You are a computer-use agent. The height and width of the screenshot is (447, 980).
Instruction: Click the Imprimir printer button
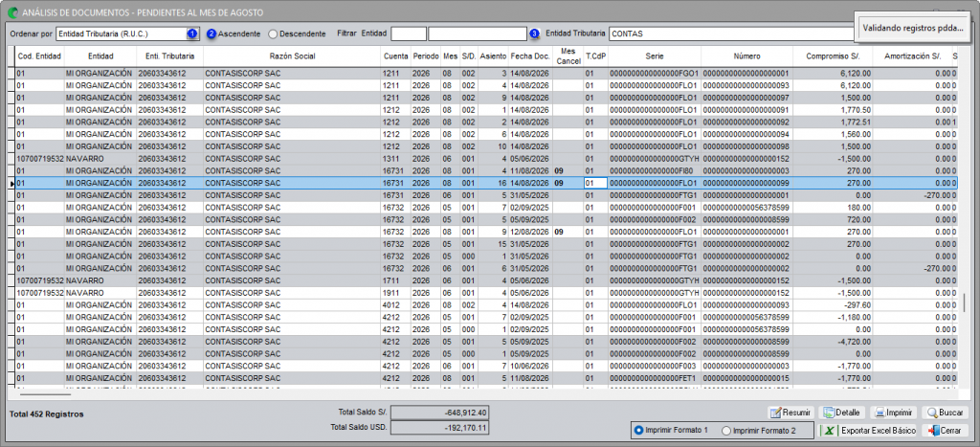click(893, 413)
